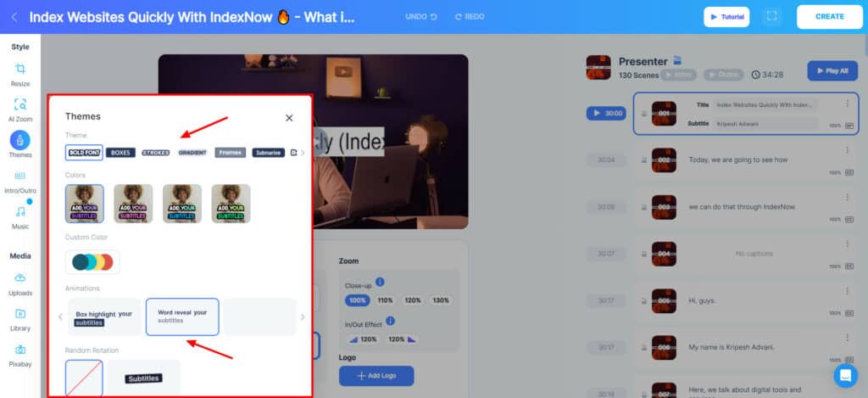Click the icon next to Presenter title
Screen dimensions: 868x398
tap(677, 60)
